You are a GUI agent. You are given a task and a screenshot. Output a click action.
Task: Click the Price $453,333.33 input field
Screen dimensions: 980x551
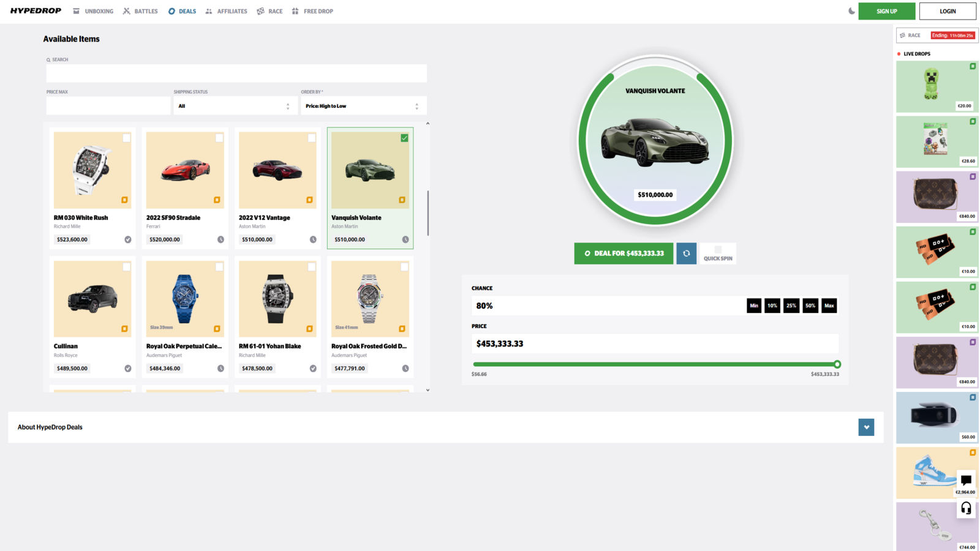pos(655,343)
